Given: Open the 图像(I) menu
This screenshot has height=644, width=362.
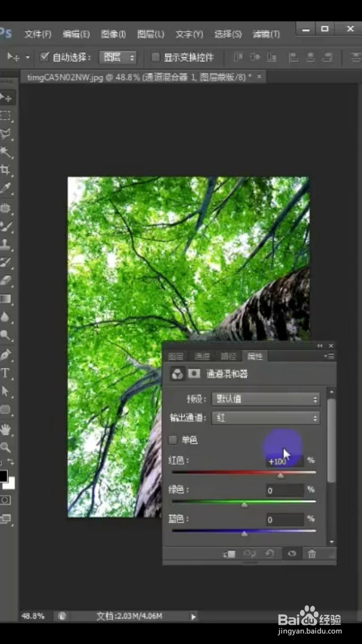Looking at the screenshot, I should click(114, 34).
